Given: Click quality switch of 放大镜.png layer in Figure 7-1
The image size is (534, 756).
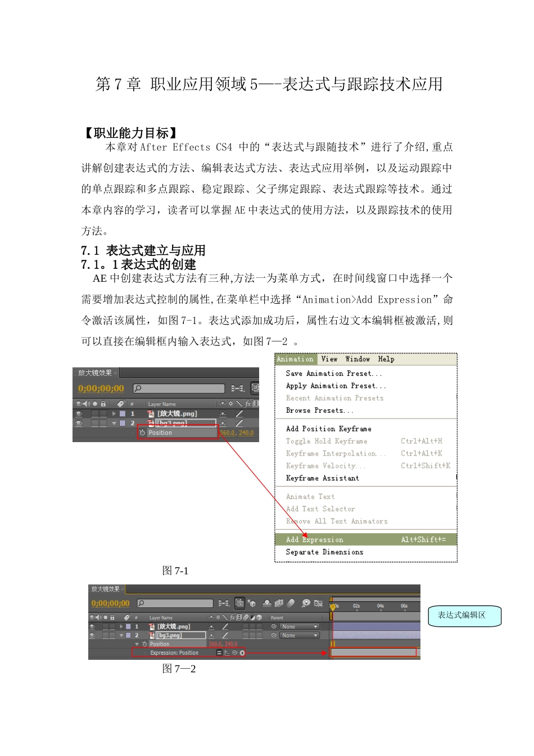Looking at the screenshot, I should (x=239, y=413).
